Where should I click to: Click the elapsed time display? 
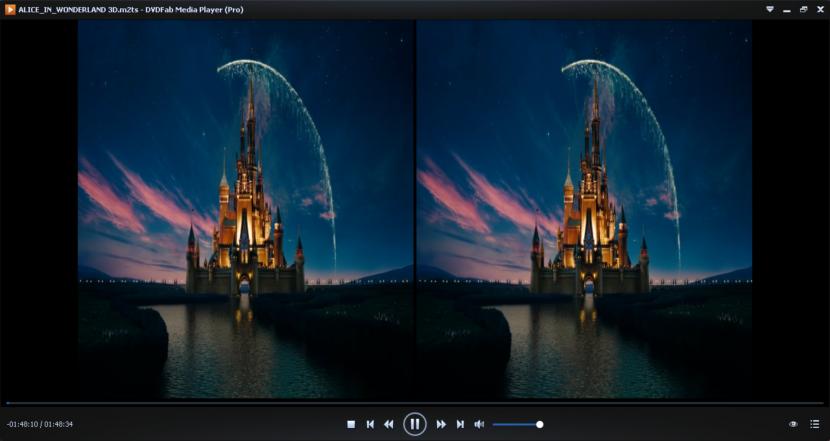click(40, 424)
